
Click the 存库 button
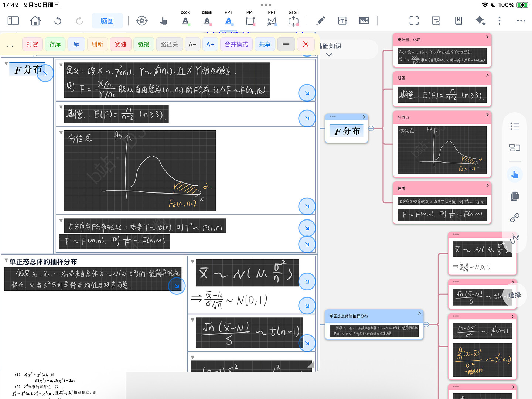(x=55, y=44)
